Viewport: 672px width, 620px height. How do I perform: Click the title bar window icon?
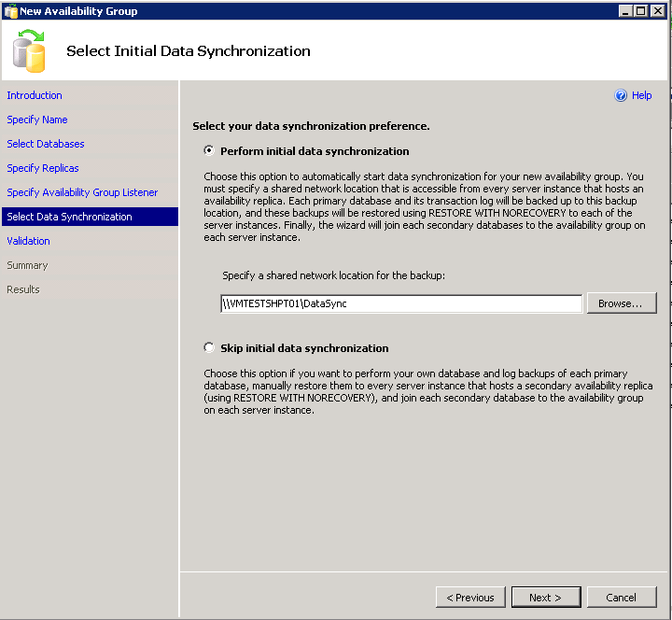pyautogui.click(x=9, y=10)
